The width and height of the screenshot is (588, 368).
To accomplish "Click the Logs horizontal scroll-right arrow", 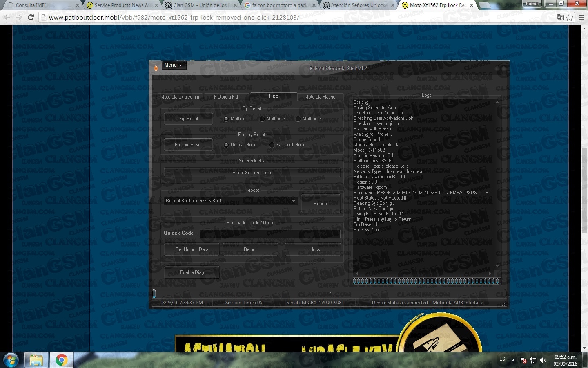I will [490, 273].
